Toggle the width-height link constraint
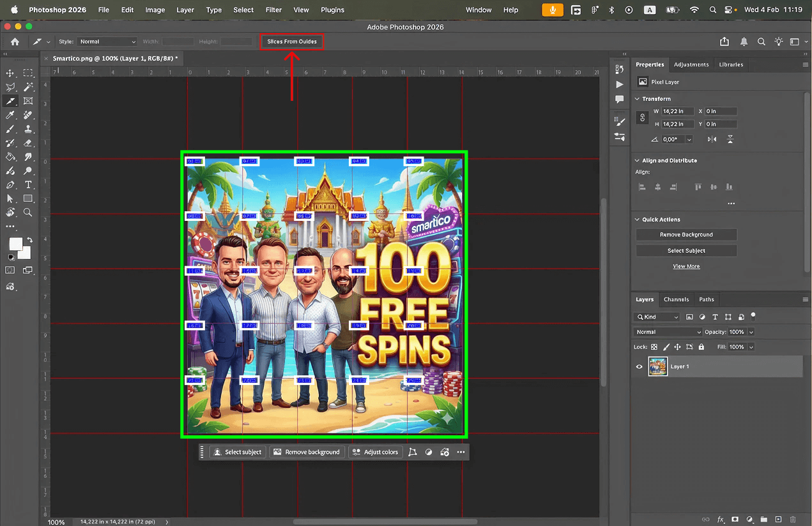 click(643, 118)
